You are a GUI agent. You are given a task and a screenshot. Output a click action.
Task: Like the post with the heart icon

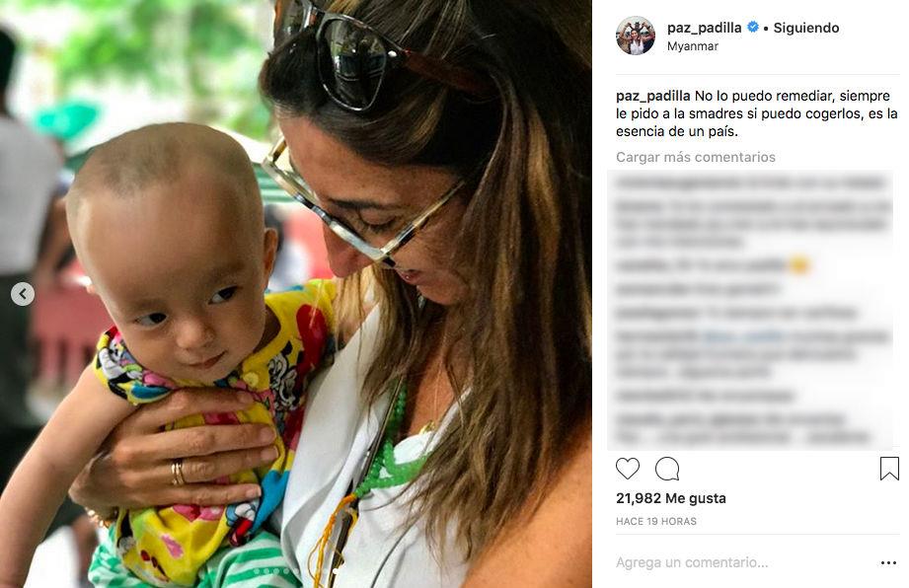[628, 469]
